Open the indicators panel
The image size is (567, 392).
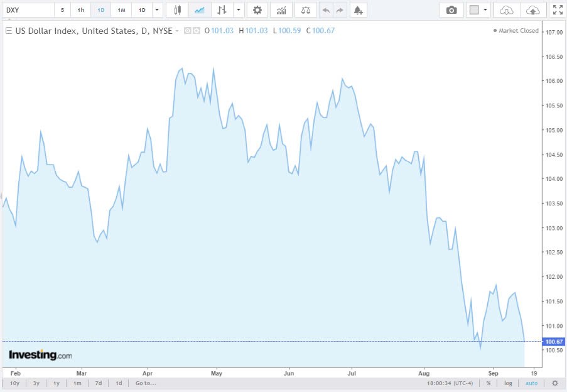pyautogui.click(x=281, y=10)
